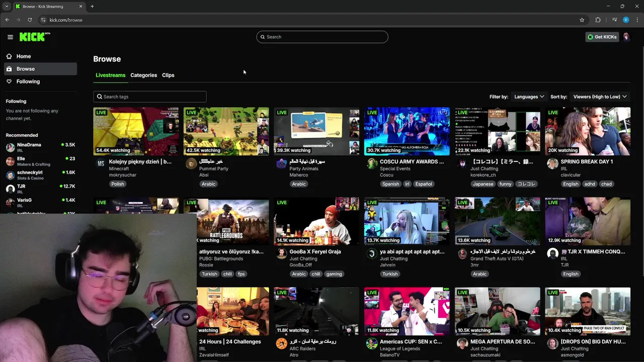Image resolution: width=644 pixels, height=362 pixels.
Task: Select Browse in the sidebar
Action: (x=40, y=69)
